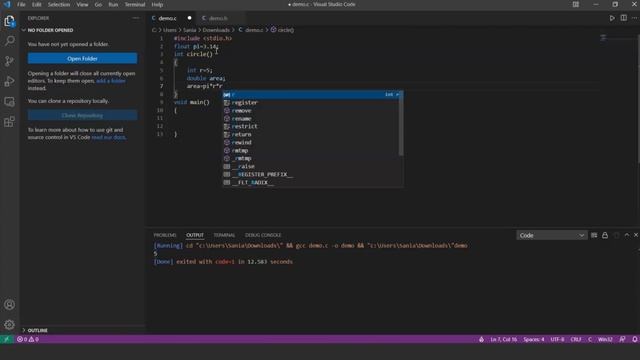The height and width of the screenshot is (360, 640).
Task: Toggle the customize layout icon in title bar
Action: pyautogui.click(x=576, y=4)
